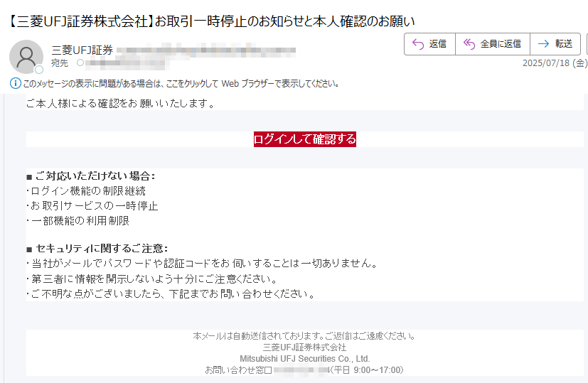Open message in Web browser via info bar
The image size is (588, 383).
point(181,84)
